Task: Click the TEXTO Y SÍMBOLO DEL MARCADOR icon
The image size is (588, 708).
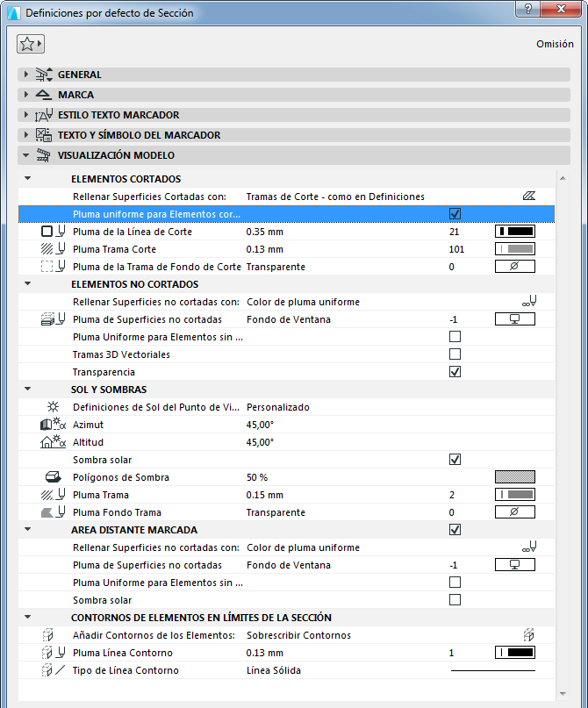Action: coord(44,135)
